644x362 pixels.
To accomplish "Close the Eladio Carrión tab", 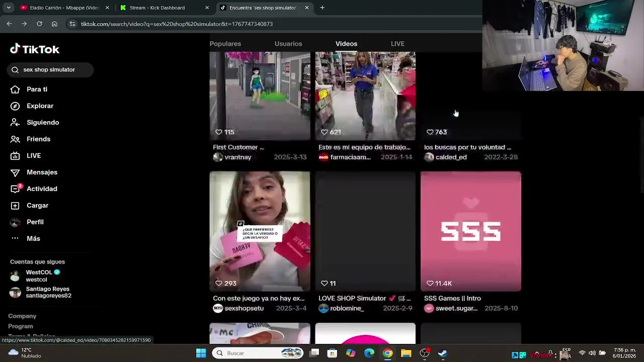I will [x=107, y=8].
